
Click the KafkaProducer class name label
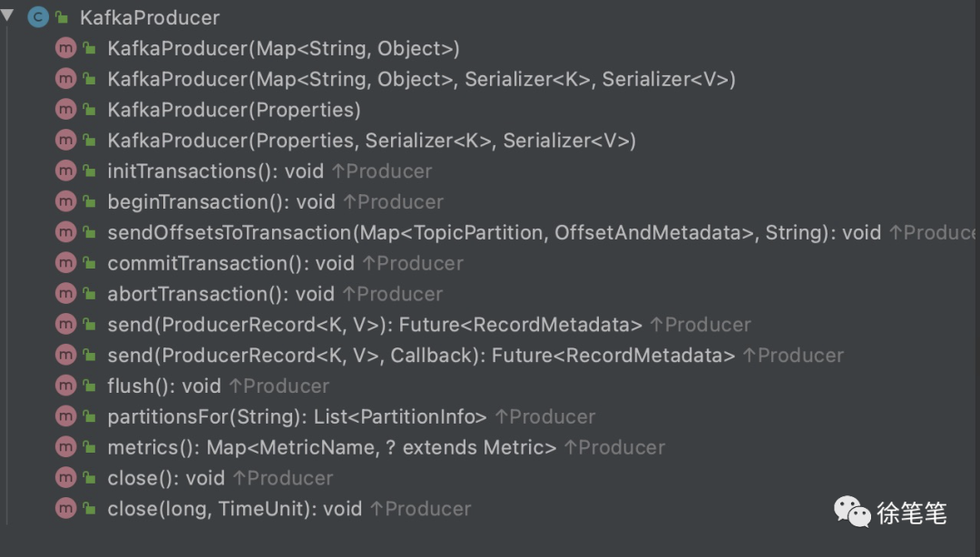click(x=150, y=17)
